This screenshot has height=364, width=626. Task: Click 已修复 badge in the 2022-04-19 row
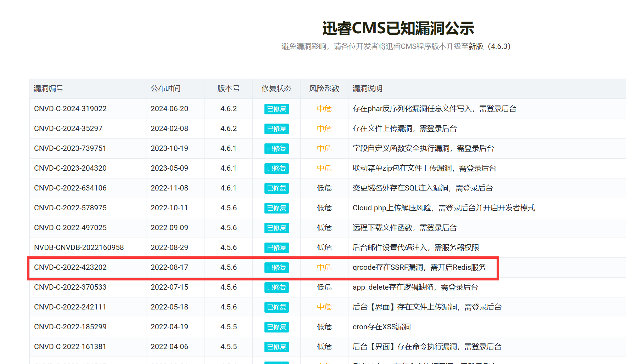[276, 327]
